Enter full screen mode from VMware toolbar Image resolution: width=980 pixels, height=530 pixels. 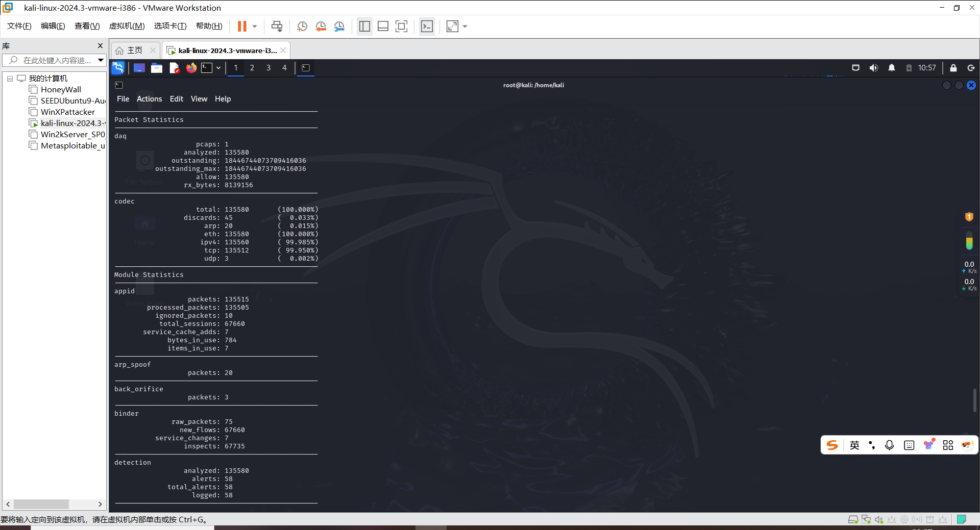(x=402, y=26)
